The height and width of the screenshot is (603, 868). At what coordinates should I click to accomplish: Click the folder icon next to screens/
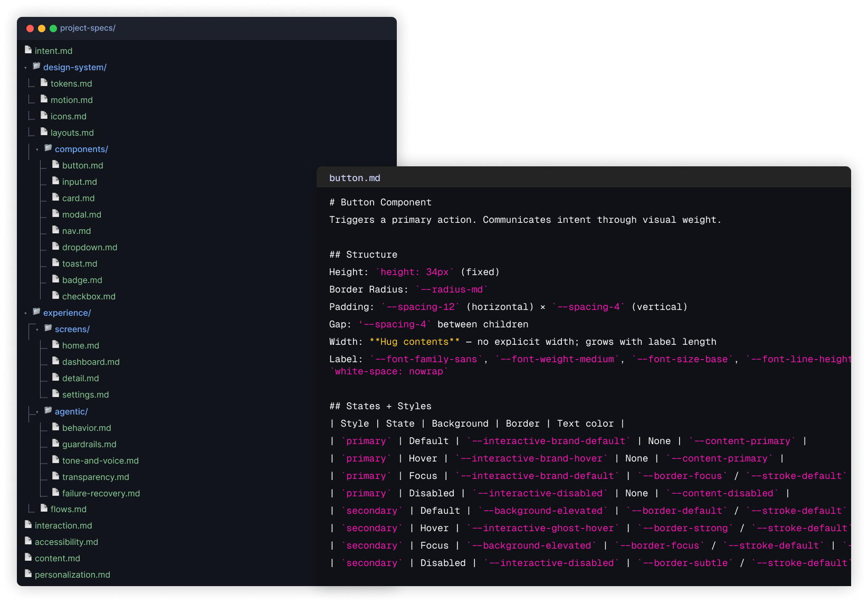pos(48,328)
